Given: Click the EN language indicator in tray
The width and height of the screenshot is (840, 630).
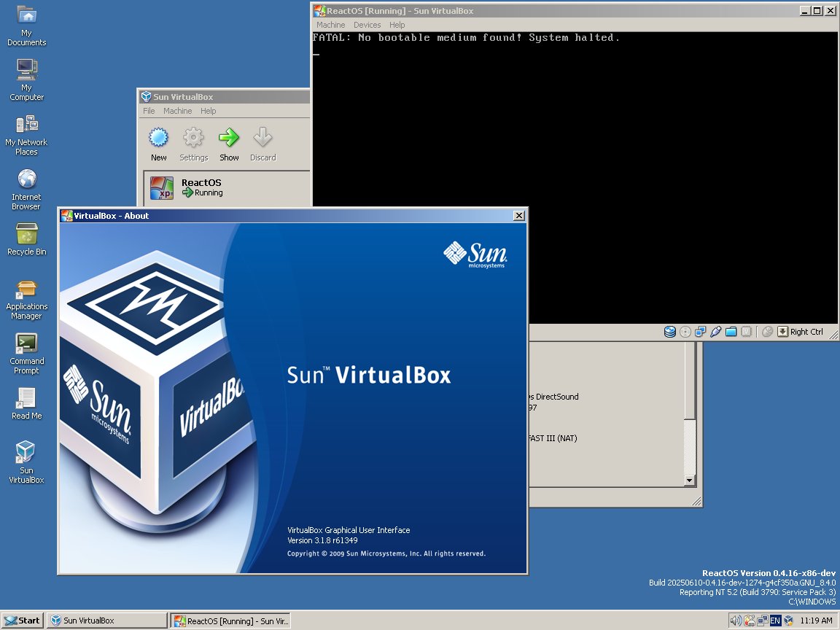Looking at the screenshot, I should click(774, 621).
